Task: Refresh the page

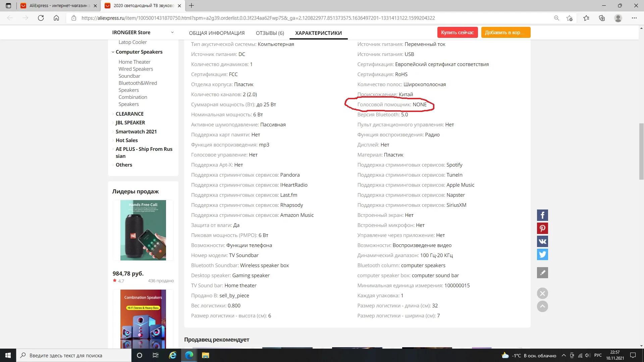Action: [41, 18]
